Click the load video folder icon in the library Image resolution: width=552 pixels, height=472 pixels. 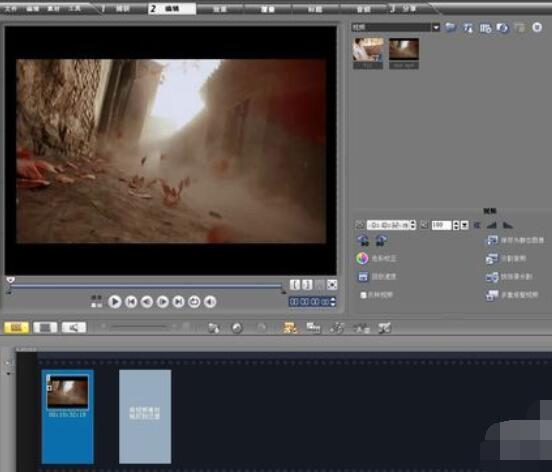(x=450, y=27)
